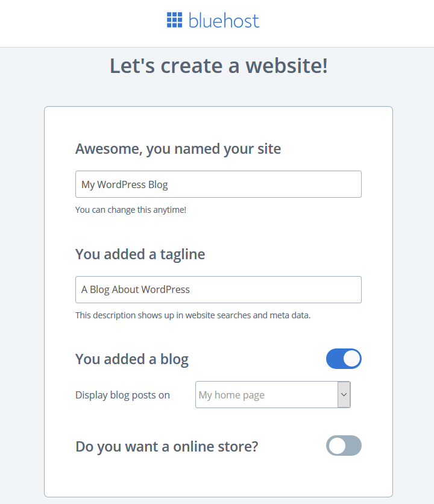Screen dimensions: 434x504
Task: Click the white knob of the blog toggle
Action: 351,359
